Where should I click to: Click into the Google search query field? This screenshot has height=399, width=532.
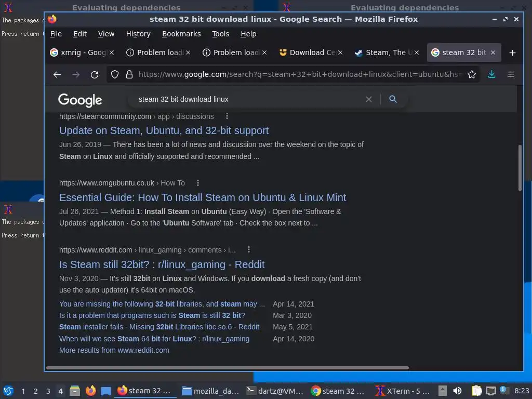point(249,99)
